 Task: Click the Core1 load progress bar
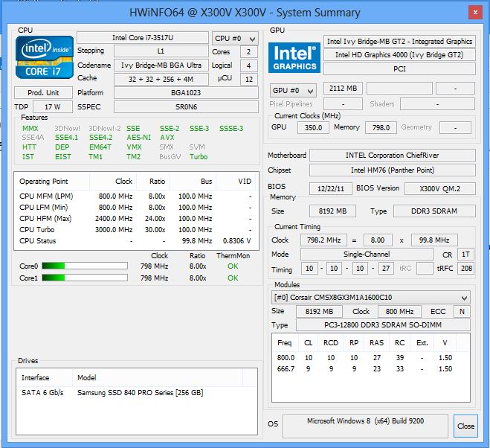85,278
